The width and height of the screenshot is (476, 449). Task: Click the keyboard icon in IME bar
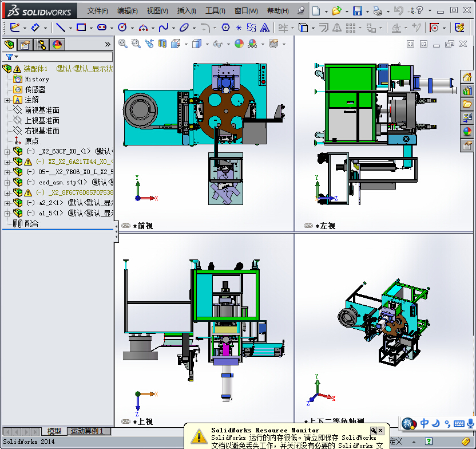click(x=459, y=423)
